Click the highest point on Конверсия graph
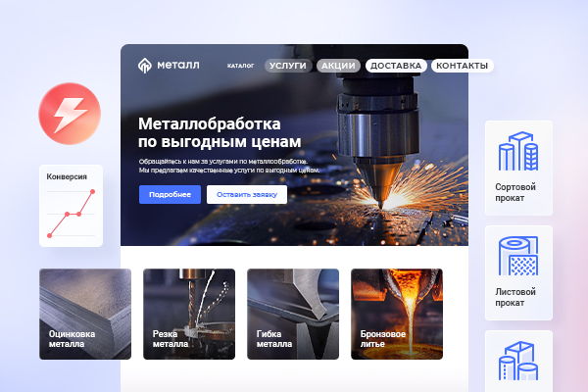588x392 pixels. coord(92,193)
